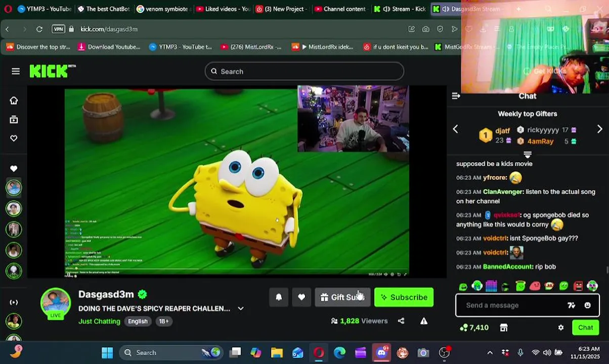This screenshot has height=364, width=609.
Task: Open the Discover the top str... bookmark
Action: click(38, 47)
